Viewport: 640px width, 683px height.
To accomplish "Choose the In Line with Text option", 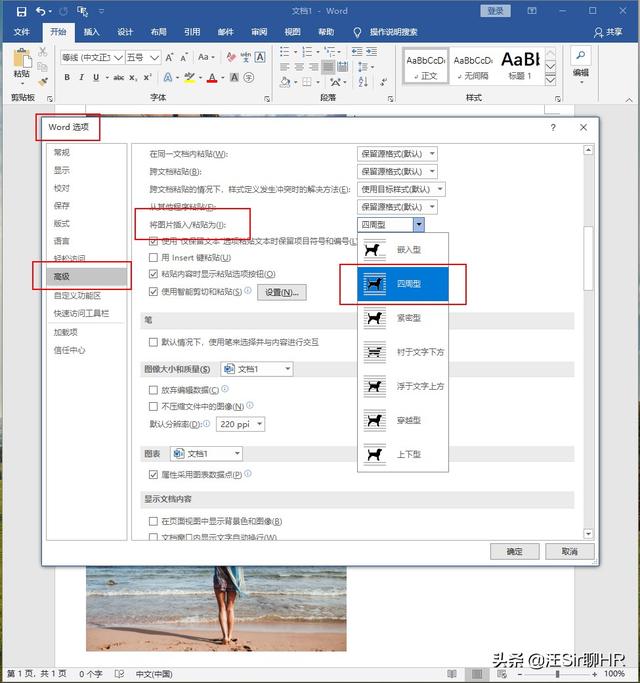I will click(403, 250).
